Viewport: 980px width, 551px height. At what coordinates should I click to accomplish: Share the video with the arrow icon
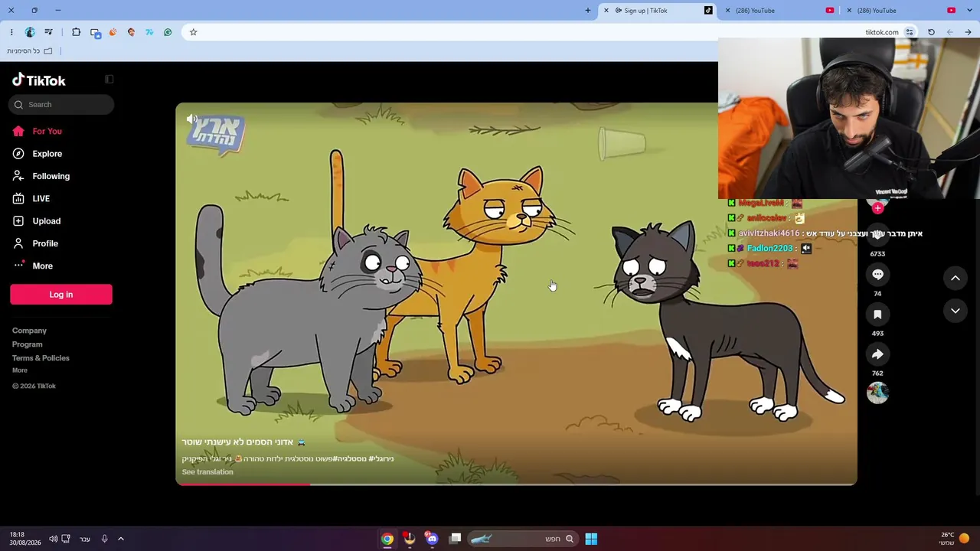[x=877, y=354]
